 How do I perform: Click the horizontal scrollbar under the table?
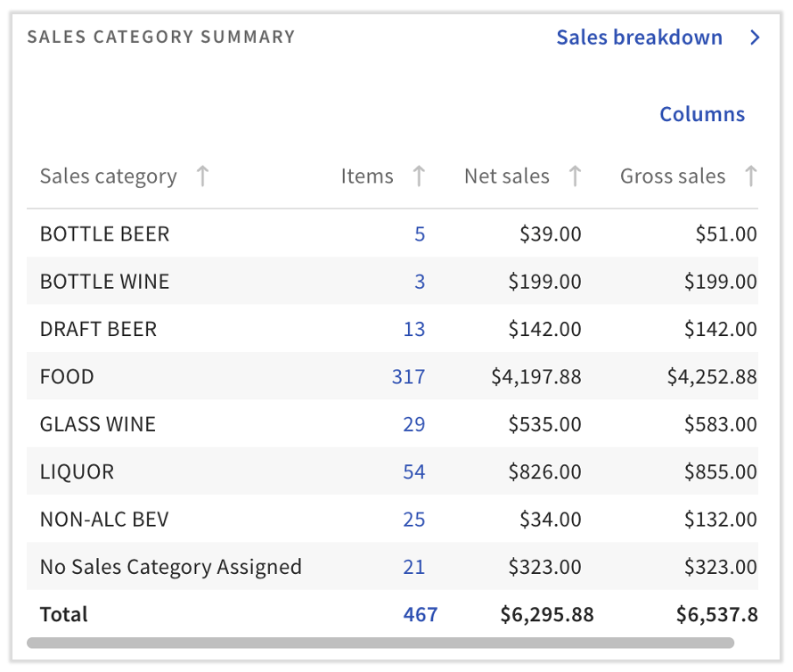pos(380,643)
